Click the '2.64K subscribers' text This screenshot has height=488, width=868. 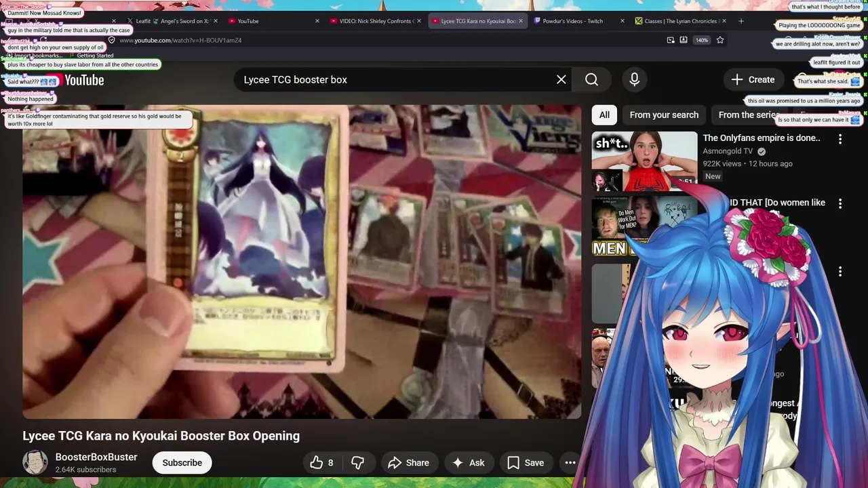(x=85, y=470)
